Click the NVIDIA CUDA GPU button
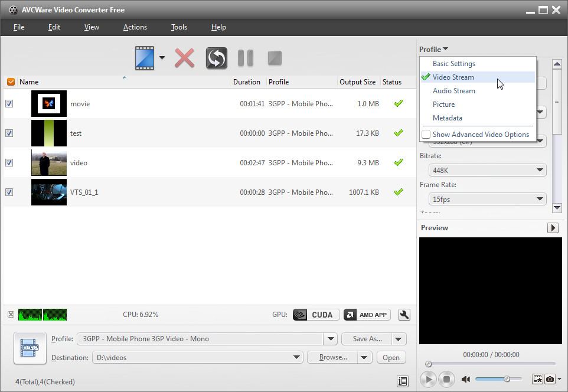 [316, 315]
